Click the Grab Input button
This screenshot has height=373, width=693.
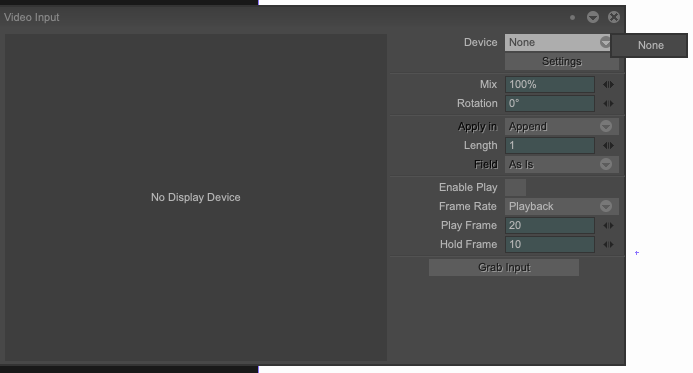[504, 267]
